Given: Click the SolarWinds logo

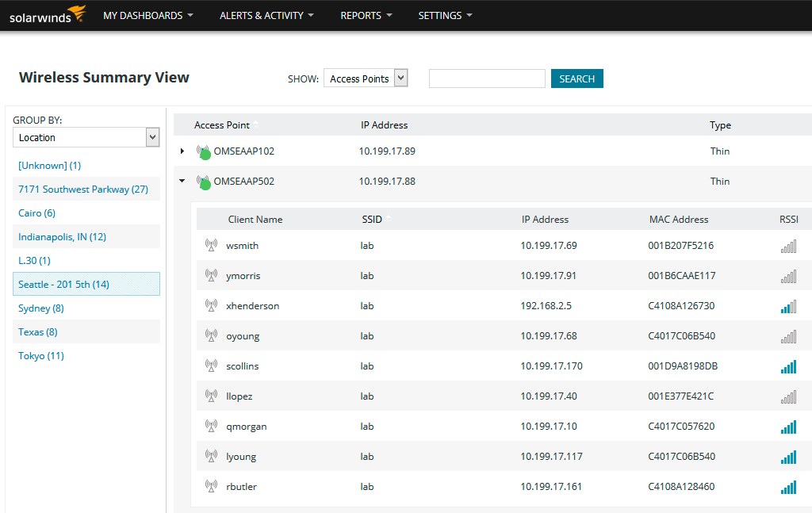Looking at the screenshot, I should click(47, 15).
